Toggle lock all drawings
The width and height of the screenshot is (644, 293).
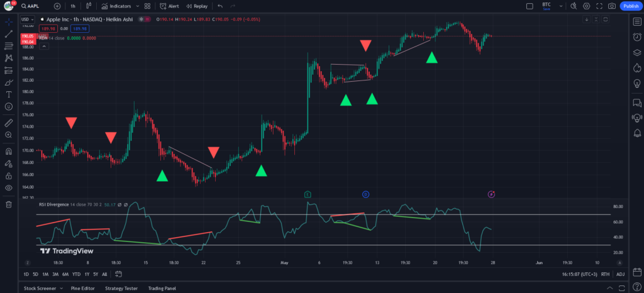9,175
